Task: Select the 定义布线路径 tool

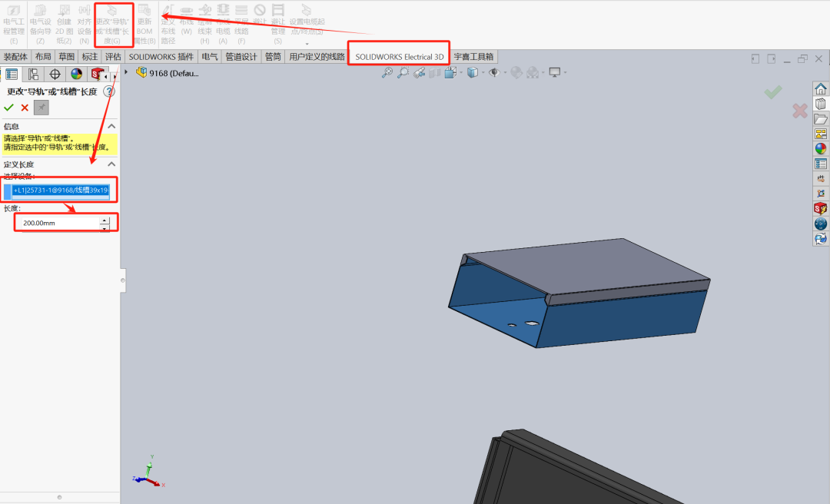Action: click(x=168, y=19)
